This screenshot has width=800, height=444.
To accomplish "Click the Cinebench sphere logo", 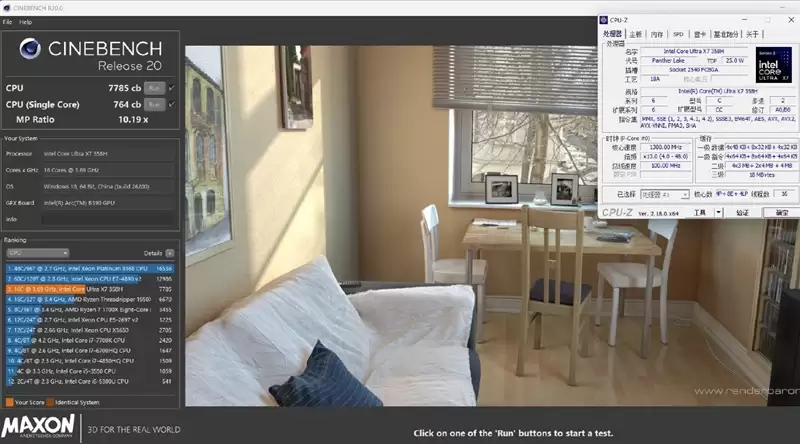I will 28,53.
